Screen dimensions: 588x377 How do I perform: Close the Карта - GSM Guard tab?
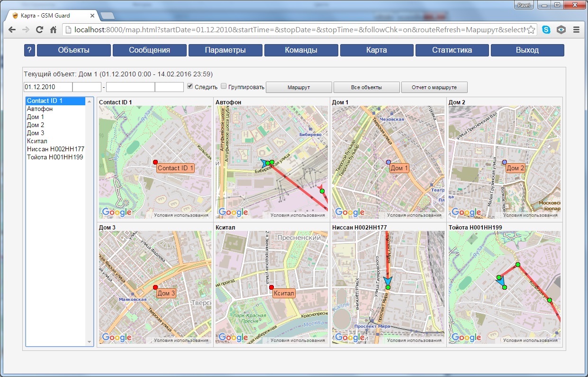pyautogui.click(x=92, y=16)
